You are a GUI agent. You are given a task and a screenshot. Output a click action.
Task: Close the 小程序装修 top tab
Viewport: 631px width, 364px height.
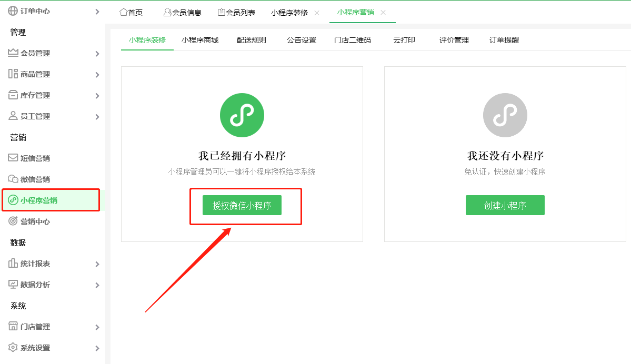point(317,13)
